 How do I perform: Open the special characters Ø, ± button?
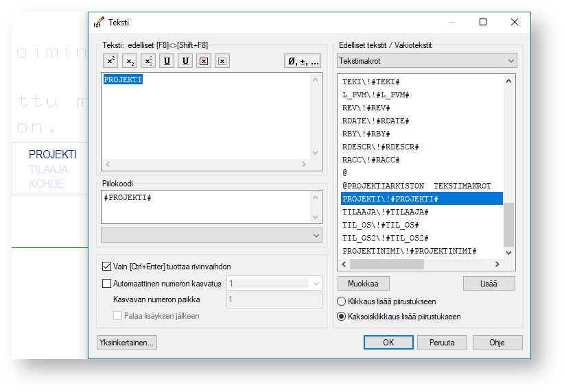click(303, 61)
